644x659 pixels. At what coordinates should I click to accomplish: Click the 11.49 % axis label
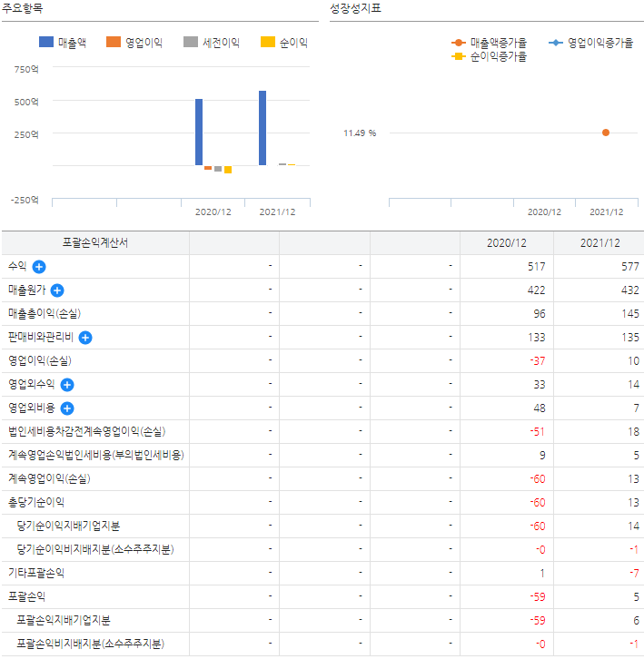[x=360, y=133]
